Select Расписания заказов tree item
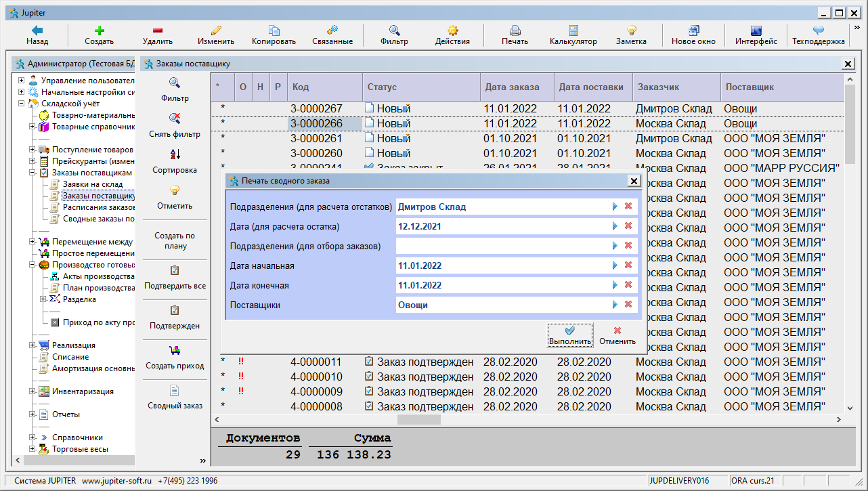The width and height of the screenshot is (868, 491). pyautogui.click(x=99, y=207)
